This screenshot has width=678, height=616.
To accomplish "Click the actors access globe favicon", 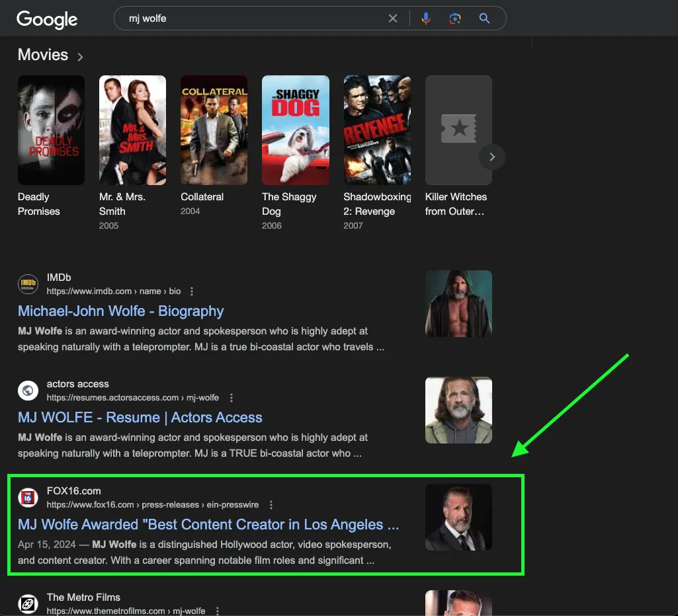I will tap(28, 391).
